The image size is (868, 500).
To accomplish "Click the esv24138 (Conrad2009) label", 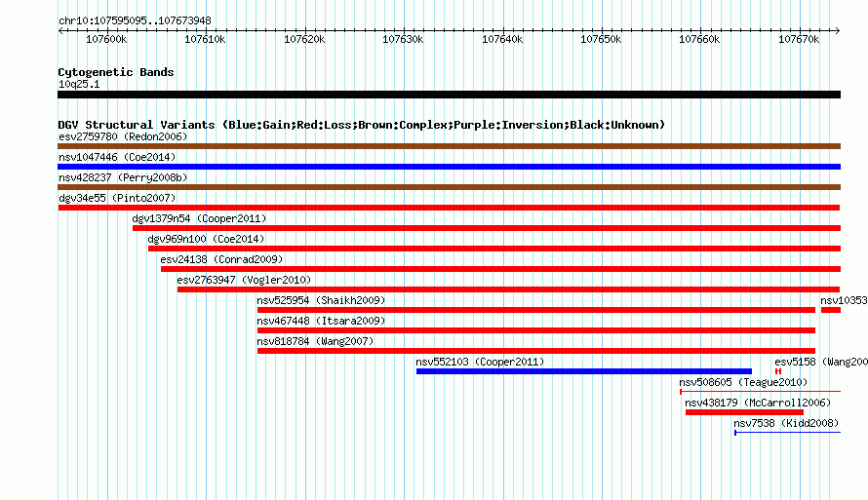I will tap(221, 259).
